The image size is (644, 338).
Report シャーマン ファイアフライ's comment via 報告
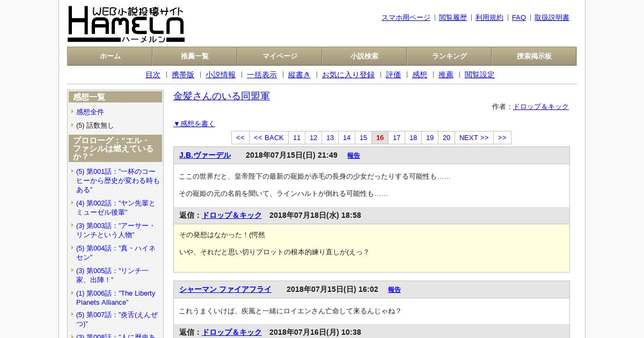[394, 290]
